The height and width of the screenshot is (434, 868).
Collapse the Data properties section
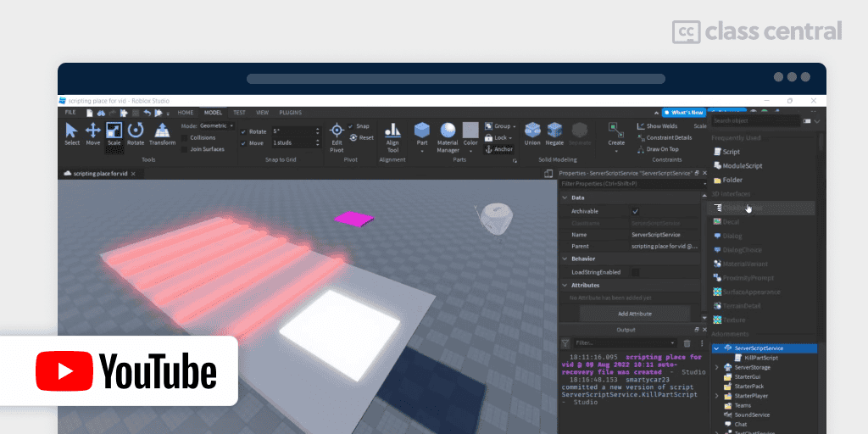click(564, 198)
